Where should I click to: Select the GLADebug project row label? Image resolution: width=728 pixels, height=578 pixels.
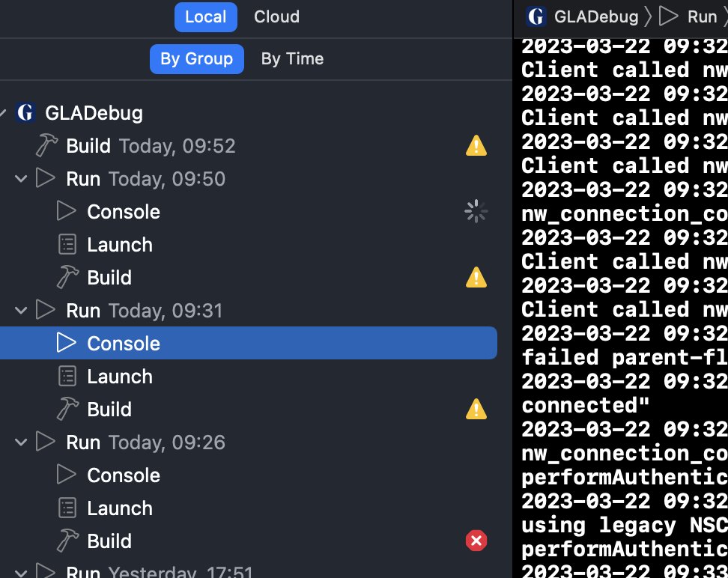(x=94, y=113)
